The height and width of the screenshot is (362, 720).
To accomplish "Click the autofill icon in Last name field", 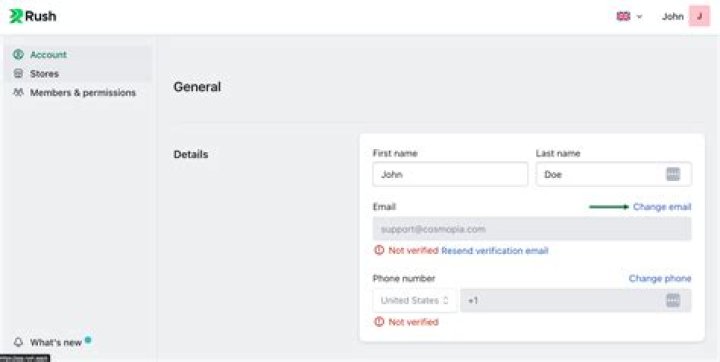I will coord(673,174).
